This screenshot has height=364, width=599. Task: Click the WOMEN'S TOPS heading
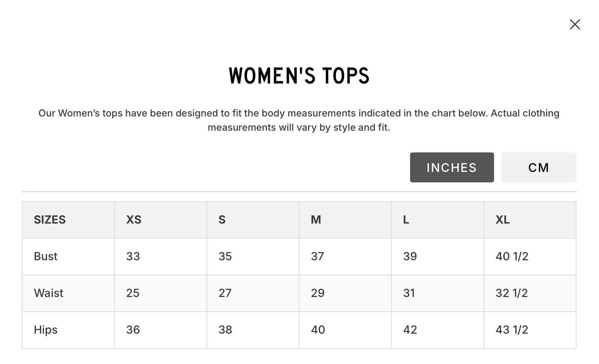click(299, 76)
